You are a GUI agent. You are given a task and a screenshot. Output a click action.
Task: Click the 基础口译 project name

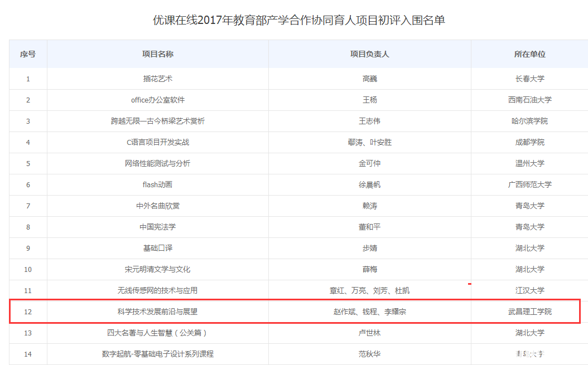(x=158, y=248)
